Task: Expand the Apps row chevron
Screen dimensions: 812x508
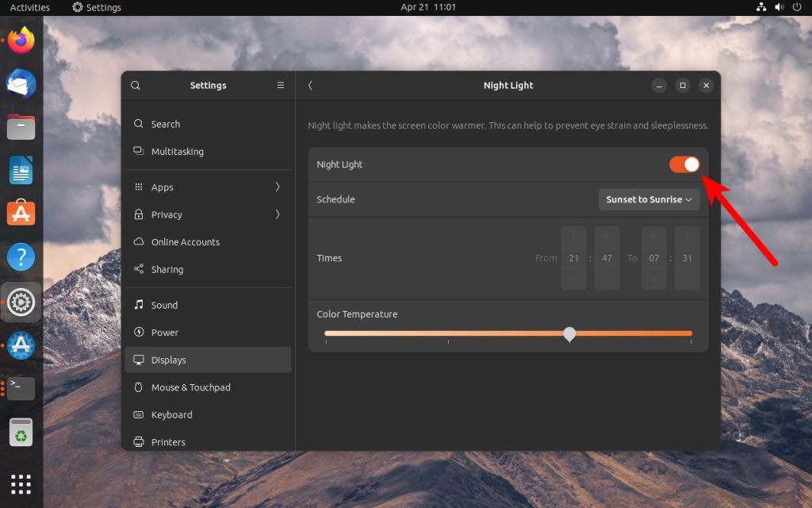Action: (278, 187)
